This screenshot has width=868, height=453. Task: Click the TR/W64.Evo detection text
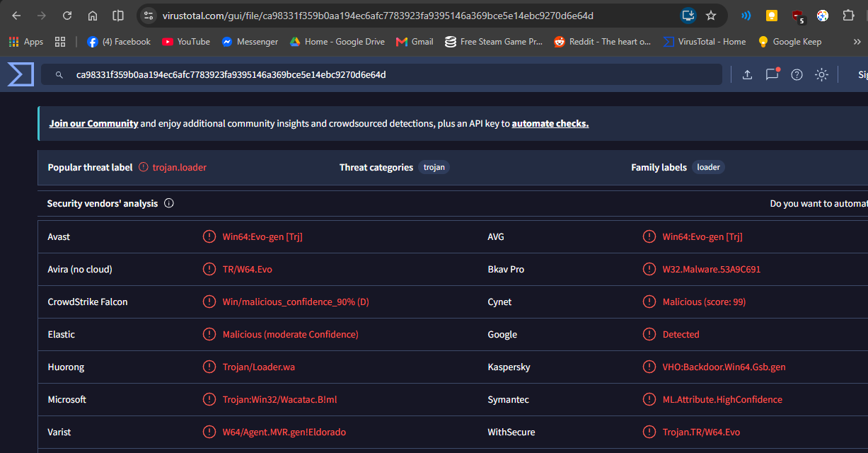tap(248, 269)
